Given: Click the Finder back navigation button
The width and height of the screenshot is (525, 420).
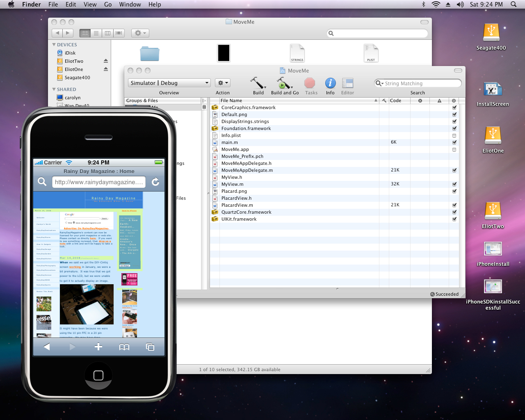Looking at the screenshot, I should [57, 33].
